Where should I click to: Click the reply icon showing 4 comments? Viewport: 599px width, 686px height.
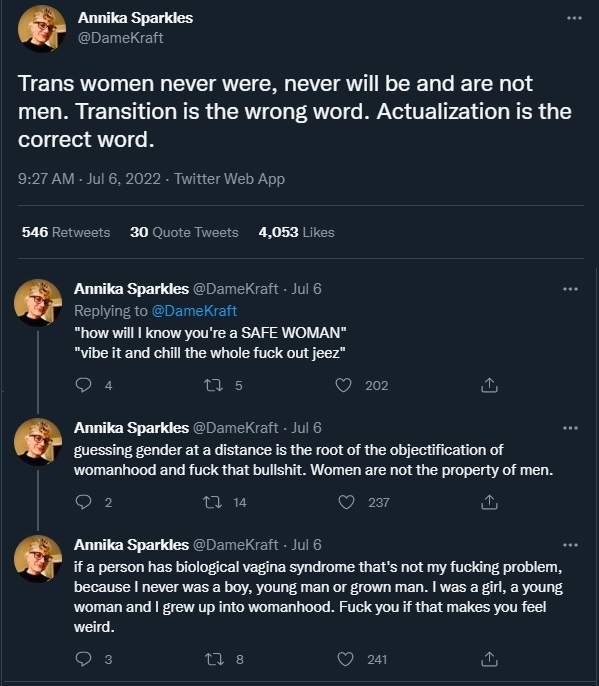(x=84, y=385)
